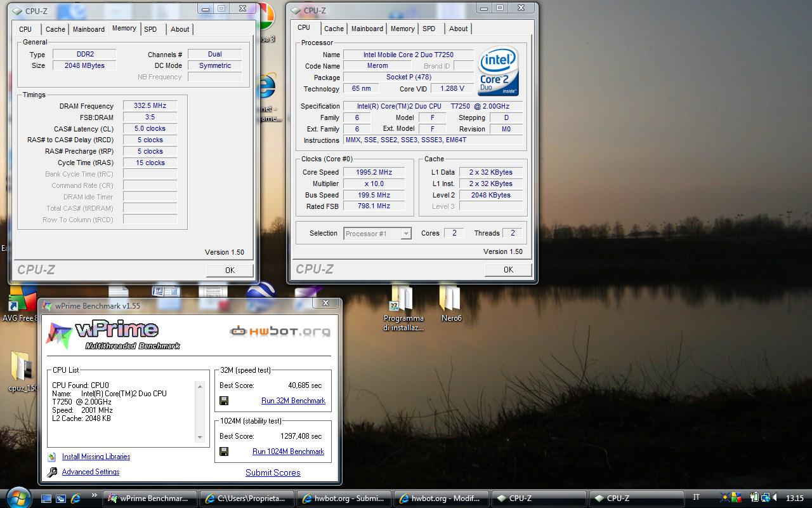Select Memory tab in left CPU-Z window
Image resolution: width=812 pixels, height=508 pixels.
124,28
